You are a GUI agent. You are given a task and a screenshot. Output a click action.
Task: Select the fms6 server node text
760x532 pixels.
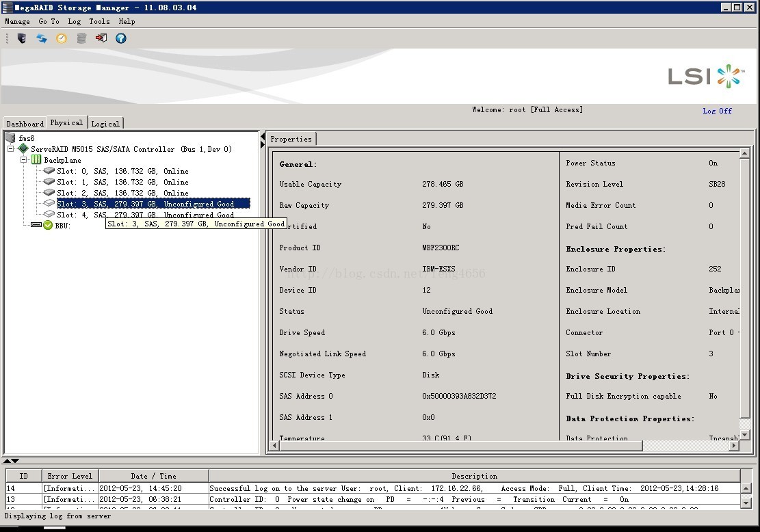[x=27, y=138]
